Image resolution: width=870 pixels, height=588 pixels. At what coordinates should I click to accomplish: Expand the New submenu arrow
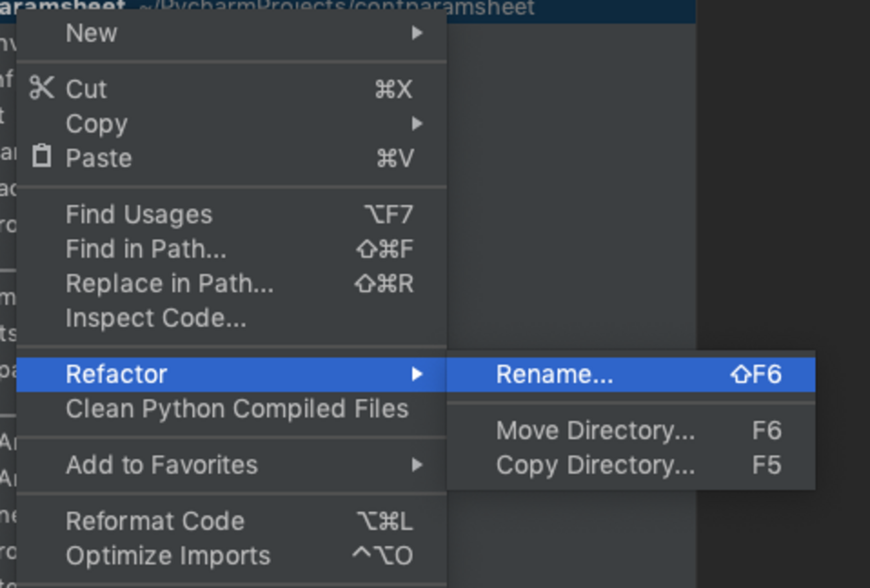point(417,33)
